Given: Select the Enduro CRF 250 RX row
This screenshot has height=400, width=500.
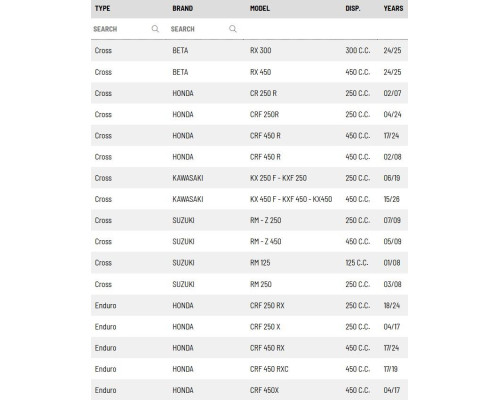Looking at the screenshot, I should (249, 305).
